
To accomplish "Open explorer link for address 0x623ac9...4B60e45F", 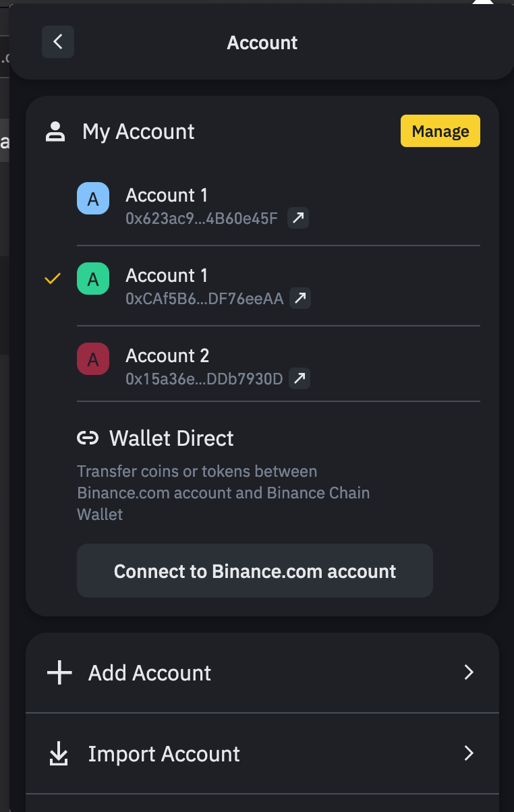I will point(298,218).
